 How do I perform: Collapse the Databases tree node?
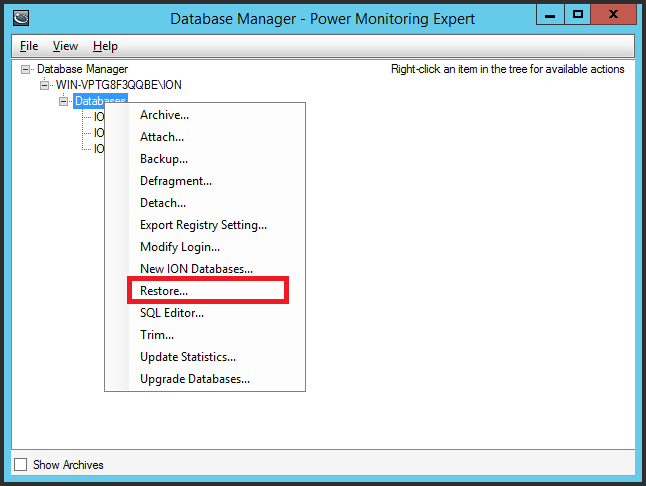(x=63, y=101)
